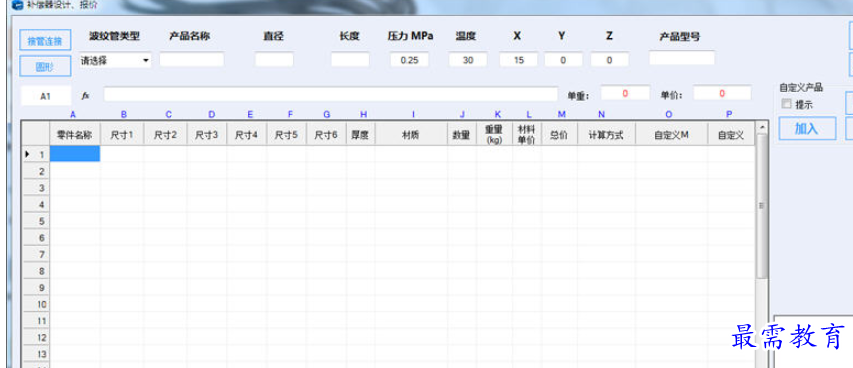
Task: Click the scroll-up arrow of the table scrollbar
Action: [x=762, y=128]
